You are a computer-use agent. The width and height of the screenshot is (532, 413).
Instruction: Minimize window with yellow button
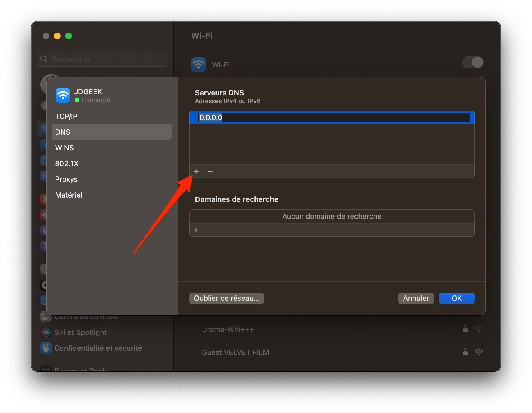tap(57, 36)
